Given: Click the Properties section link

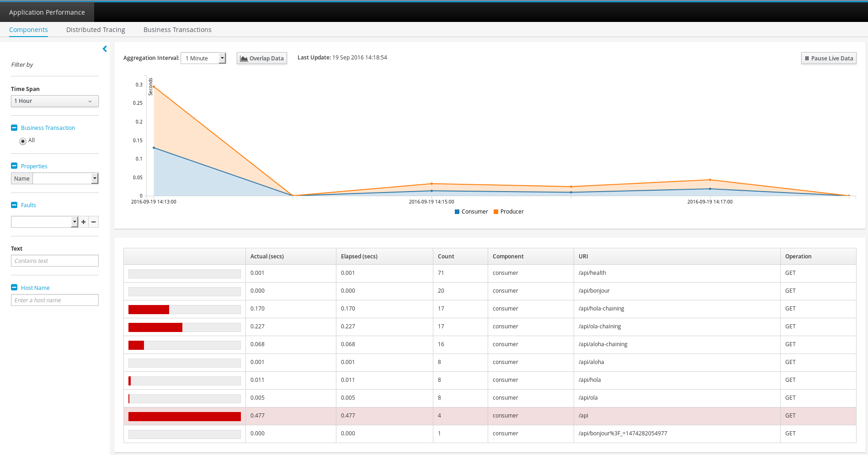Looking at the screenshot, I should click(34, 166).
